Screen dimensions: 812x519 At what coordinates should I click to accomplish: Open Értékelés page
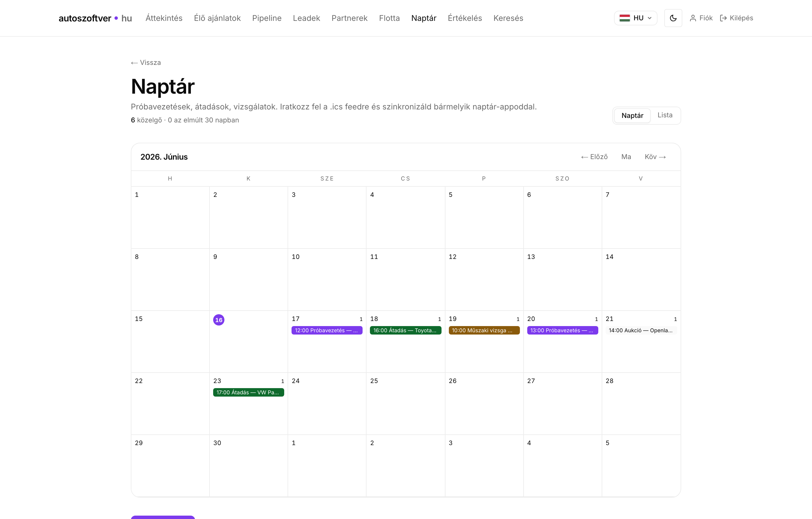point(465,18)
